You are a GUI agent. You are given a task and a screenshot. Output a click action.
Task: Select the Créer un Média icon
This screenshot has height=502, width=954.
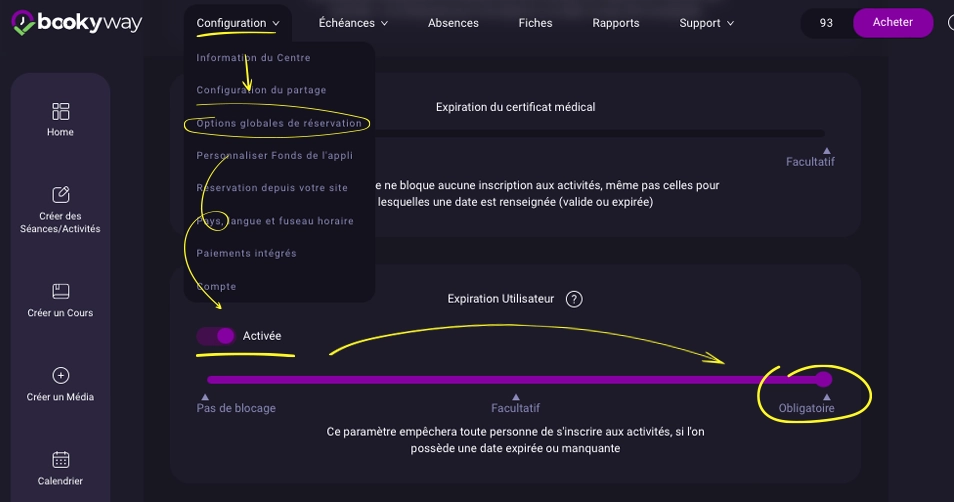pos(60,376)
